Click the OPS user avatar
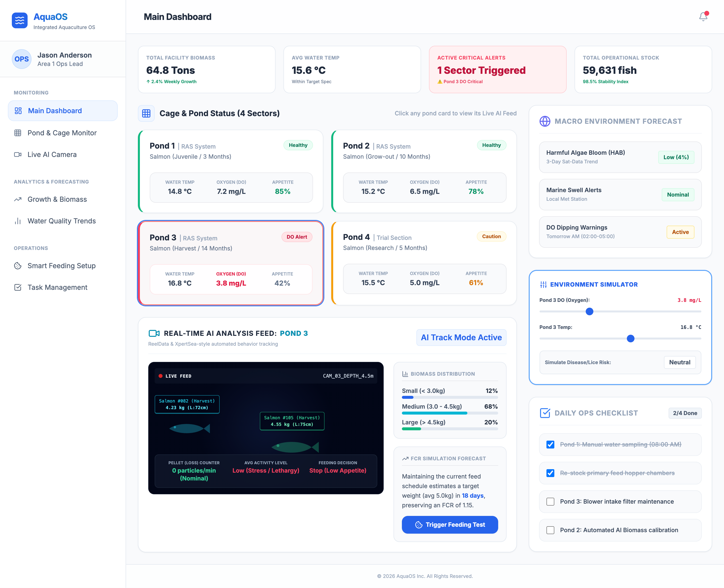724x588 pixels. [22, 59]
